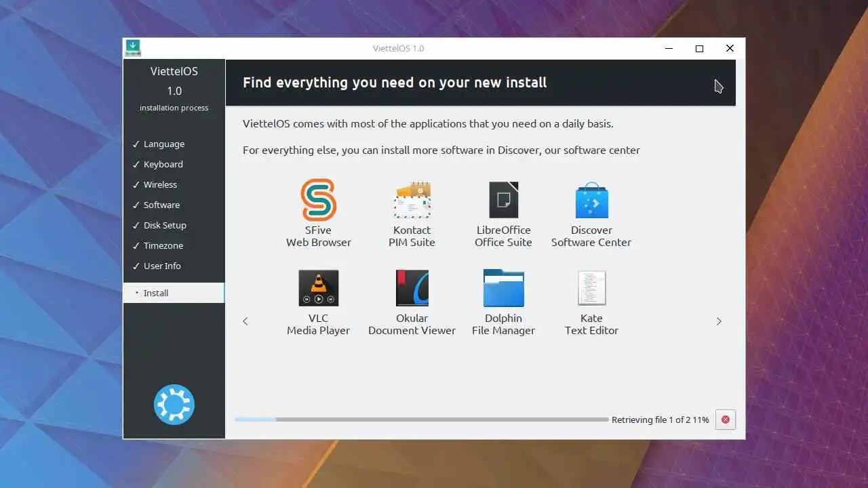The image size is (868, 488).
Task: Select the Software step in sidebar
Action: pos(174,205)
